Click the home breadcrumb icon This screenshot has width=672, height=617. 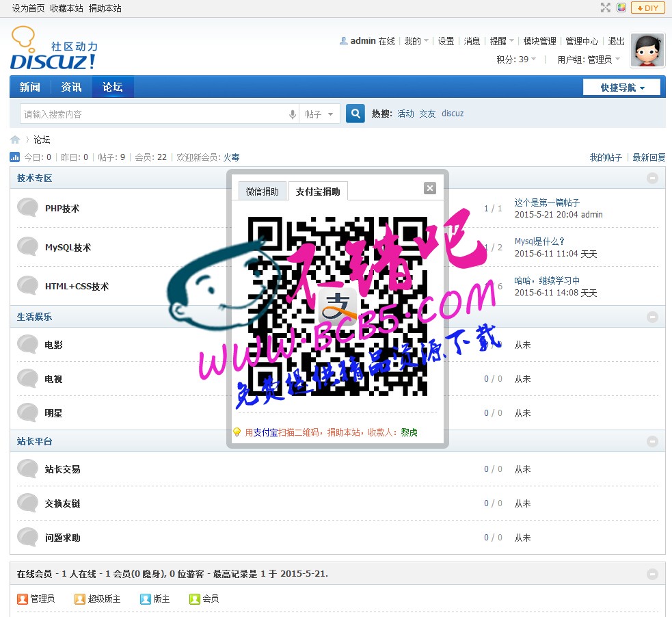tap(15, 140)
